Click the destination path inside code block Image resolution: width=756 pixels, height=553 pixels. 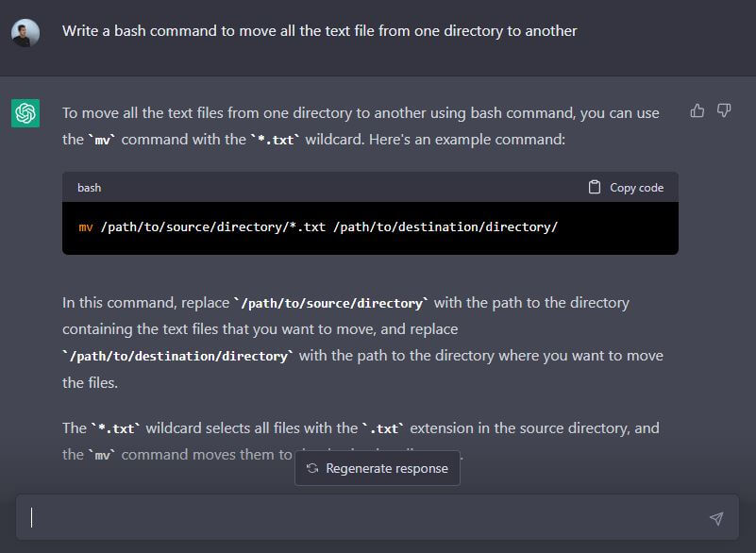pyautogui.click(x=445, y=227)
